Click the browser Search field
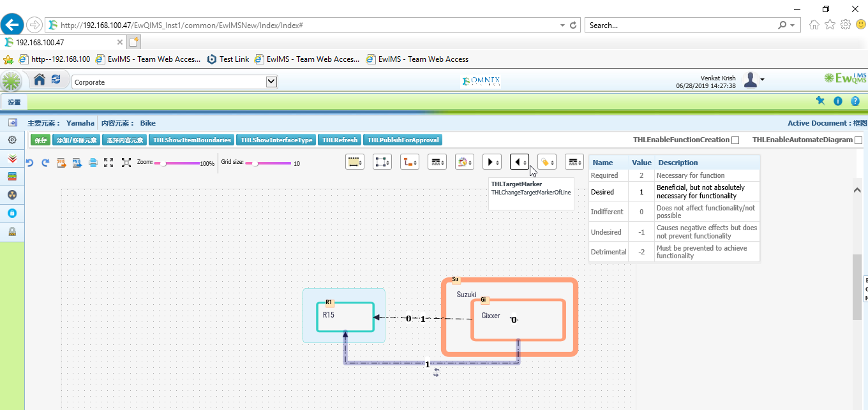Viewport: 868px width, 410px height. point(682,26)
